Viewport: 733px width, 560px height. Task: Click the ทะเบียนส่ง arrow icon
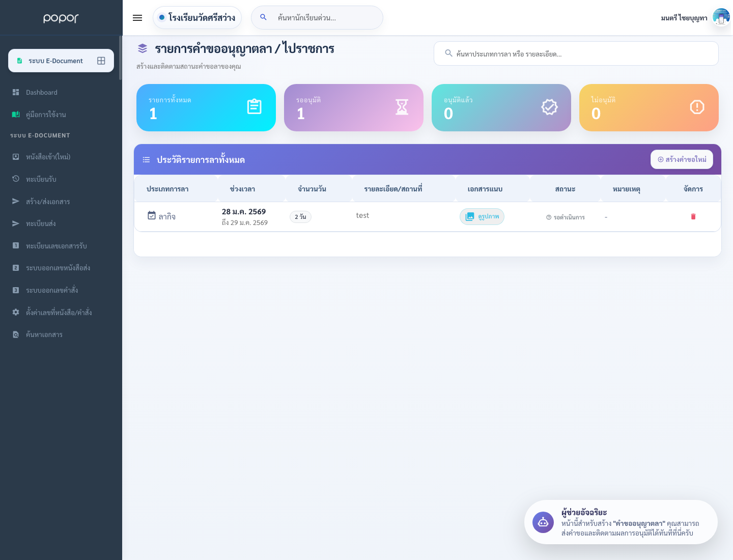point(16,223)
